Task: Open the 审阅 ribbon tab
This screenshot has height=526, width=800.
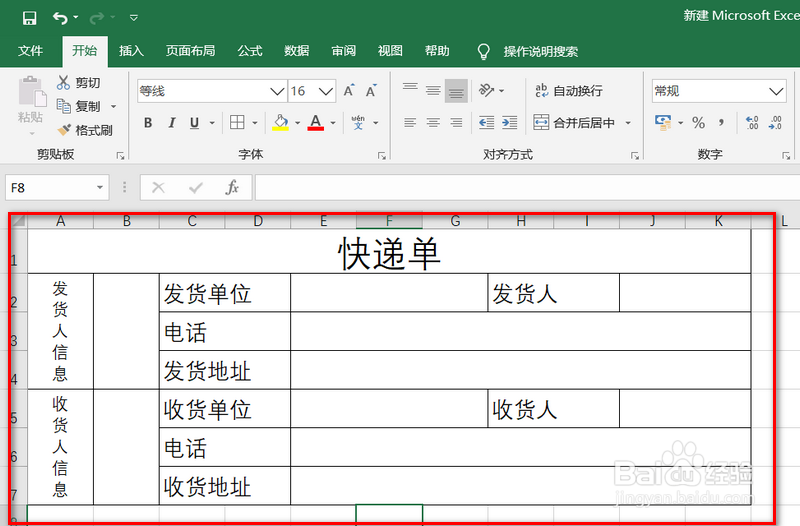Action: click(x=343, y=51)
